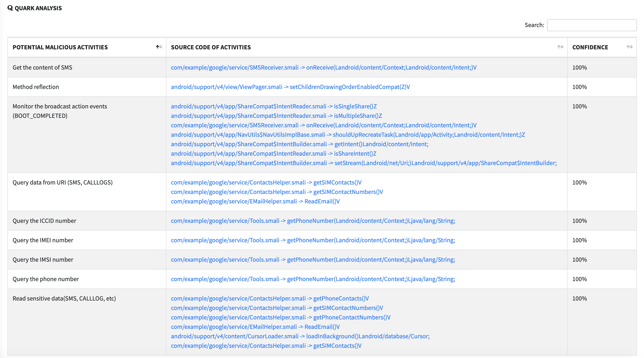
Task: Open getPhoneNumber link in ICCID row
Action: point(313,221)
